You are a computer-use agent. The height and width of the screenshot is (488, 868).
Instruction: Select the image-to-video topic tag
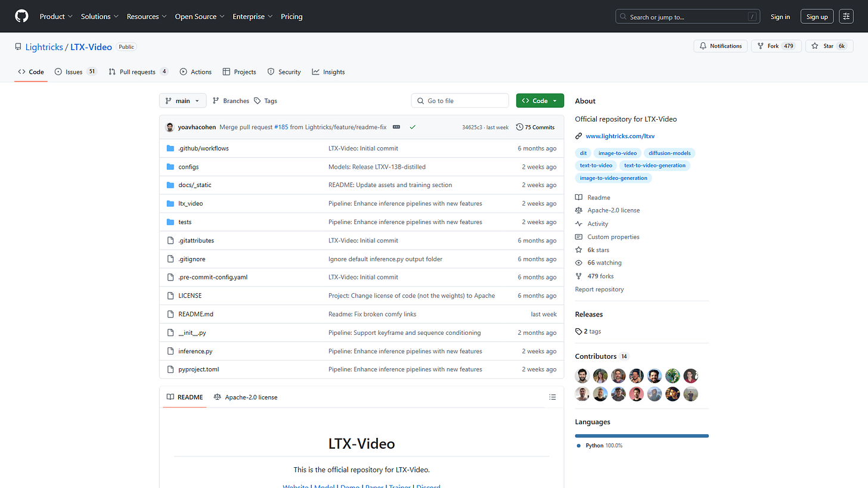(618, 153)
